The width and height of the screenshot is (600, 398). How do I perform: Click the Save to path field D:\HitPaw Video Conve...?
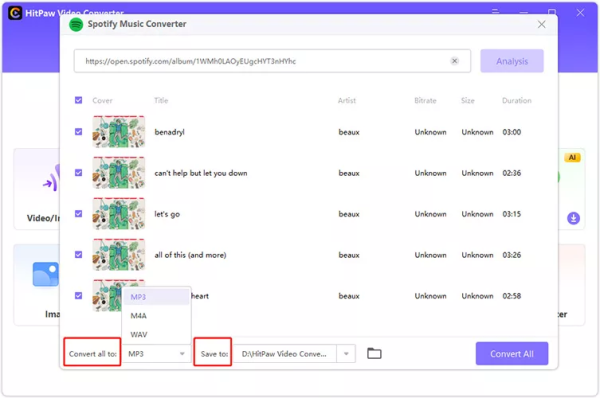pyautogui.click(x=285, y=354)
